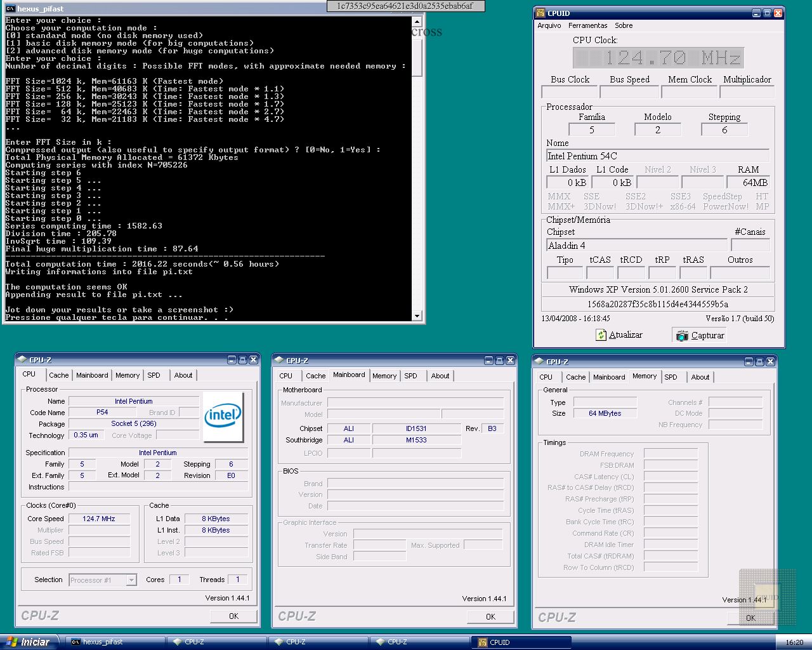Open Memory tab in middle CPU-Z window
This screenshot has width=812, height=650.
point(384,376)
